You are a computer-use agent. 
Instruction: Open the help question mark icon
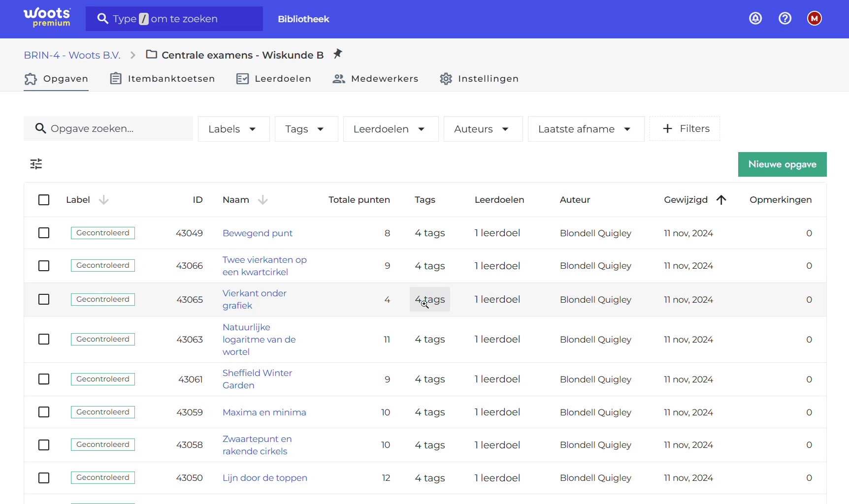click(x=785, y=19)
